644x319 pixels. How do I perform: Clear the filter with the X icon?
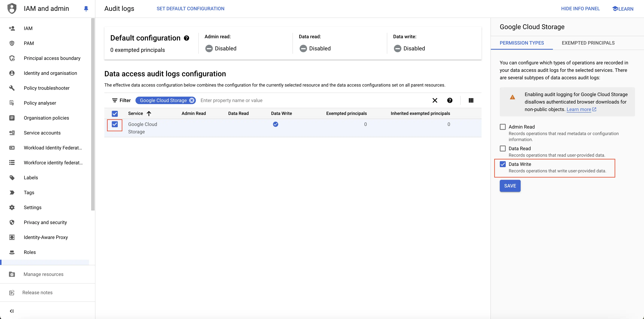pyautogui.click(x=435, y=100)
